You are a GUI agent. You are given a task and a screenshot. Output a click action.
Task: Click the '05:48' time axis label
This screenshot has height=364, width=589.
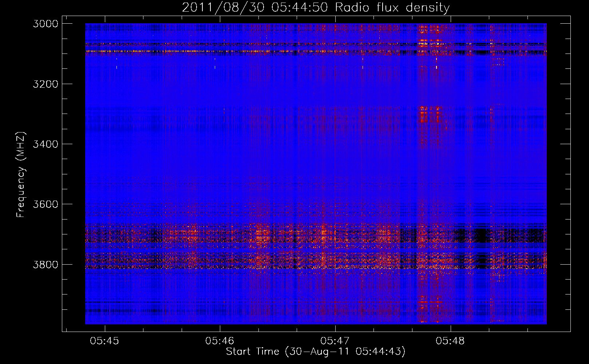point(450,341)
